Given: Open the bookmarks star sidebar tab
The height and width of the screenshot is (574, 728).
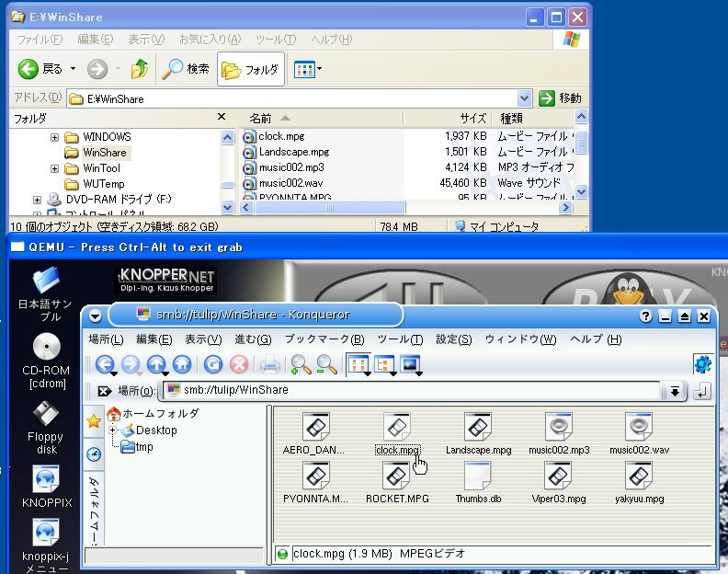Looking at the screenshot, I should pos(94,421).
